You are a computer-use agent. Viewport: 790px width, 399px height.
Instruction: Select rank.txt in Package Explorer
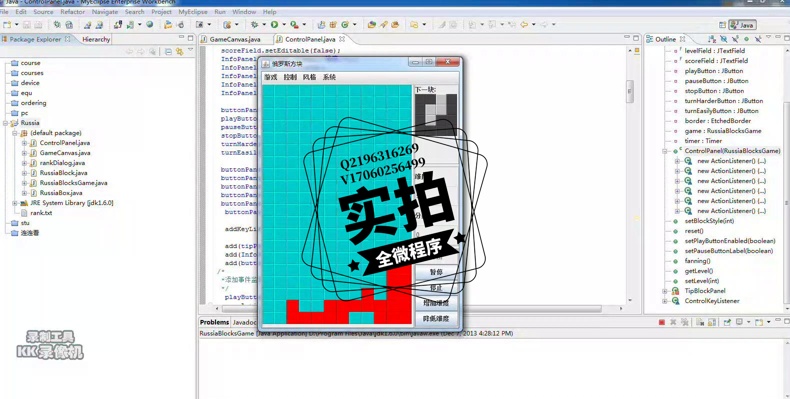coord(41,213)
